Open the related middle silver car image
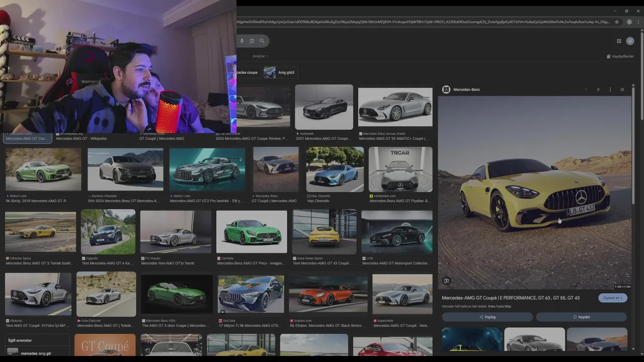 point(534,339)
